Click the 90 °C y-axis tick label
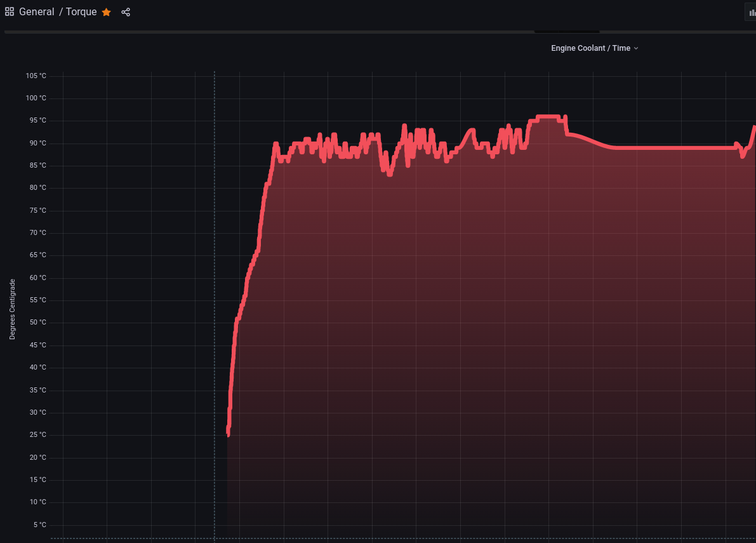756x543 pixels. point(37,144)
